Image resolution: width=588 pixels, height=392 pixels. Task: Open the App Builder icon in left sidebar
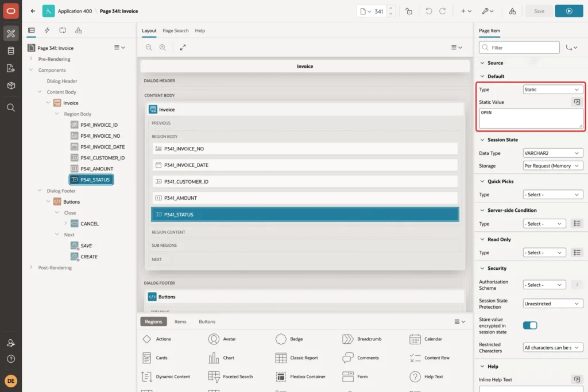pyautogui.click(x=11, y=33)
